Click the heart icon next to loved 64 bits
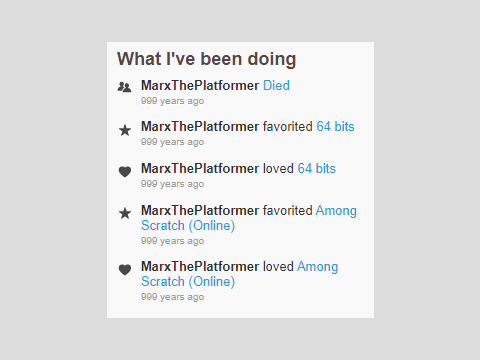 125,172
